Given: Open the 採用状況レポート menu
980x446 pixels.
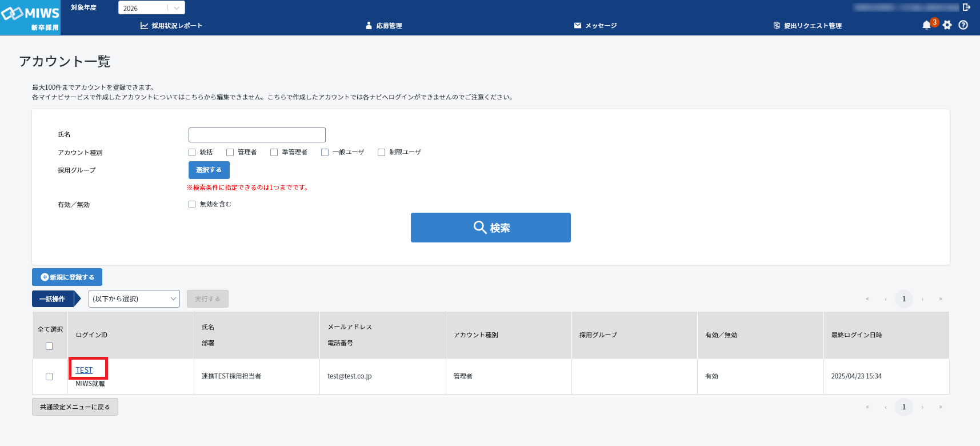Looking at the screenshot, I should [171, 26].
